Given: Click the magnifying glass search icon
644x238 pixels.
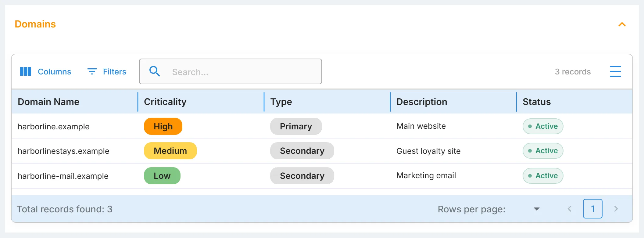Looking at the screenshot, I should pyautogui.click(x=155, y=71).
